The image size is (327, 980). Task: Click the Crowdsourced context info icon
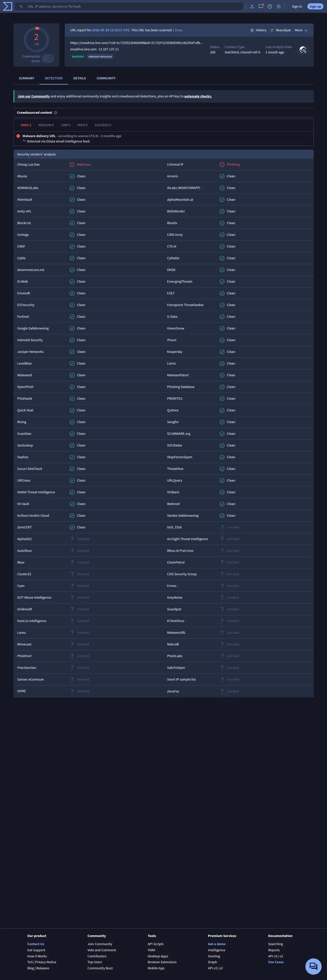pyautogui.click(x=56, y=113)
